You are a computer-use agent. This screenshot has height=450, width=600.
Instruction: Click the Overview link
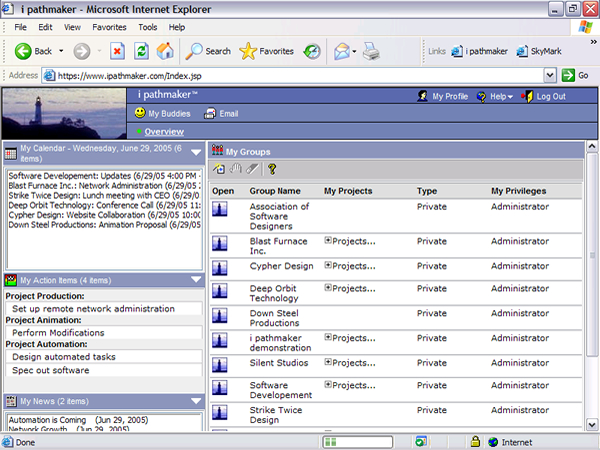coord(164,132)
